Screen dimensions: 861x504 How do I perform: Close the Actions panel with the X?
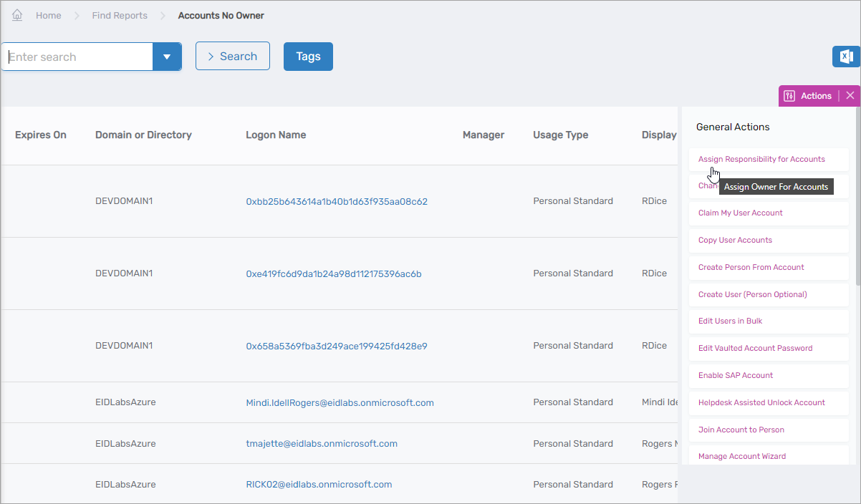(x=850, y=95)
